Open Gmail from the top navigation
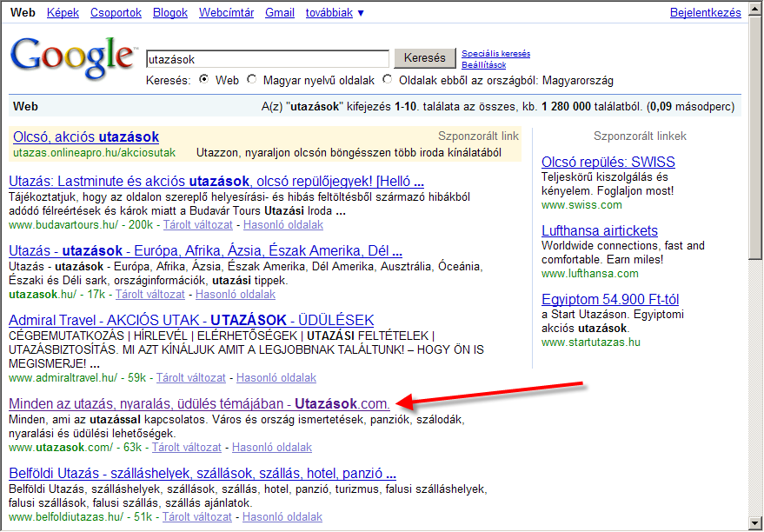764x532 pixels. coord(280,13)
